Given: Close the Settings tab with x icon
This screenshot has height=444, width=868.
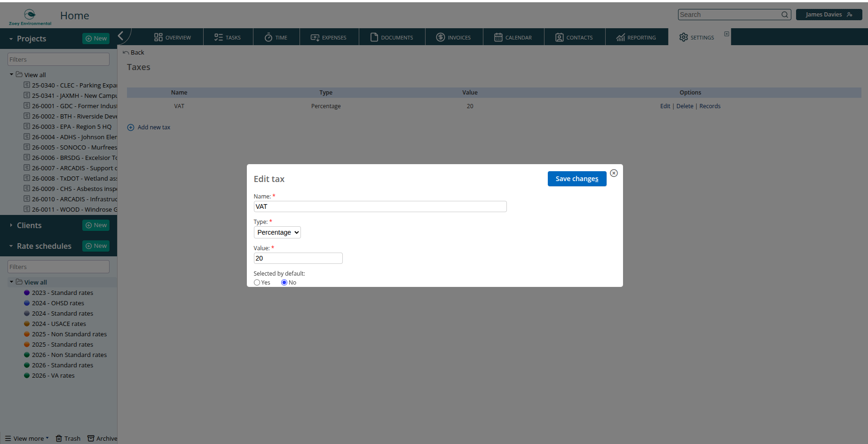Looking at the screenshot, I should (726, 34).
